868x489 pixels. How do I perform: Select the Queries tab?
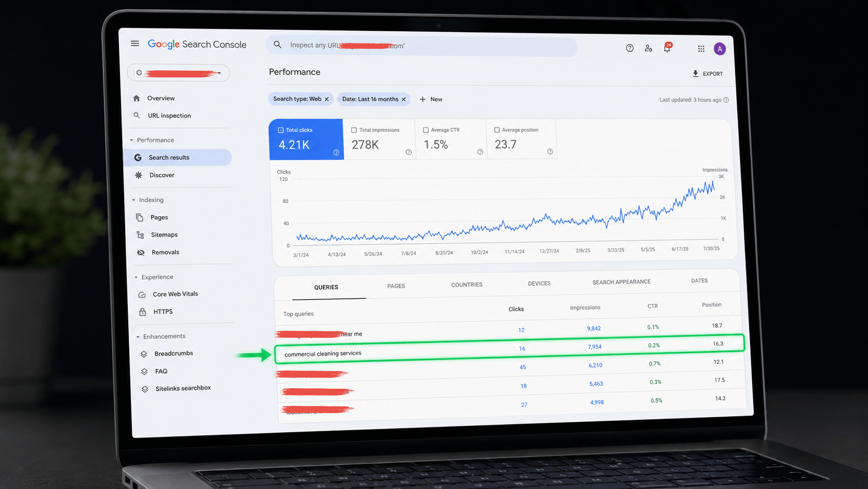pos(326,287)
